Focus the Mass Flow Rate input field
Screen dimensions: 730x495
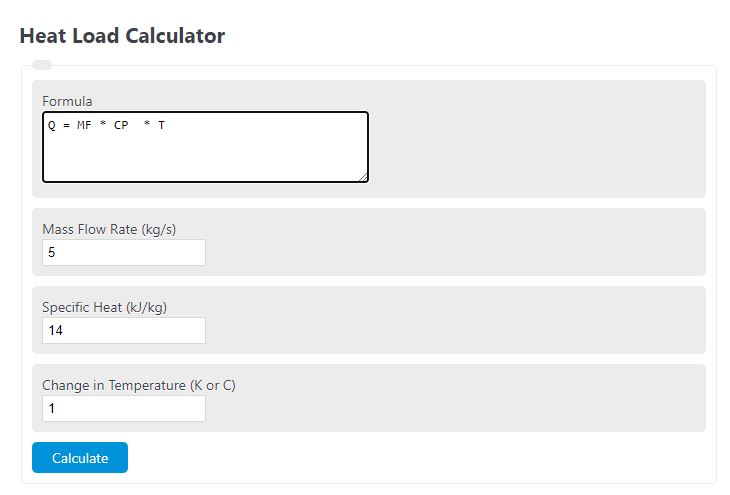coord(124,253)
